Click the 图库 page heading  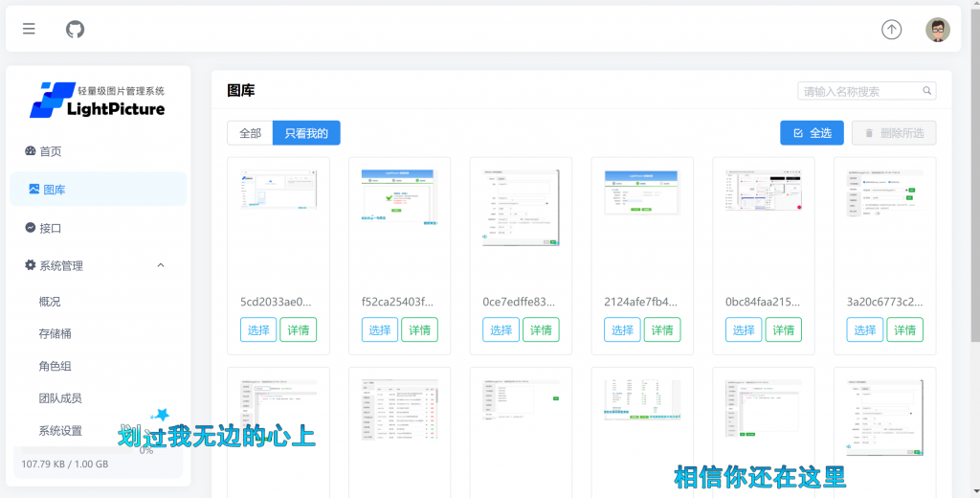click(240, 91)
